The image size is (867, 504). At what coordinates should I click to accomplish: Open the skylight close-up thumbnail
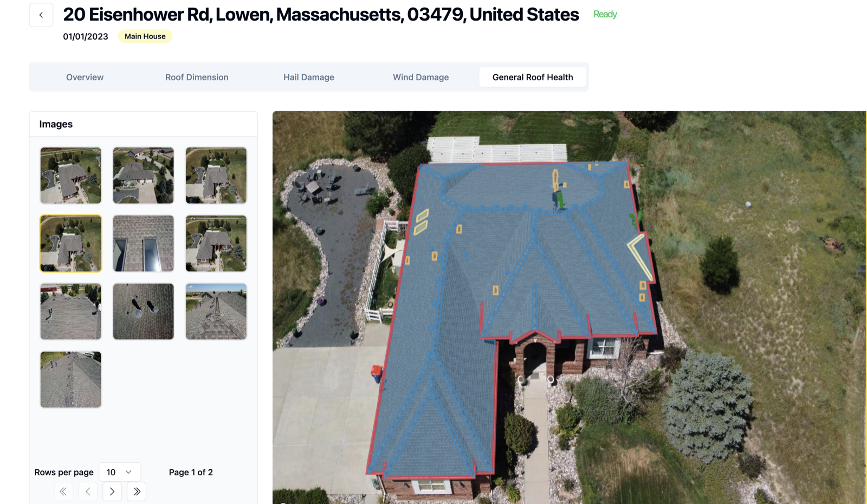click(x=144, y=243)
